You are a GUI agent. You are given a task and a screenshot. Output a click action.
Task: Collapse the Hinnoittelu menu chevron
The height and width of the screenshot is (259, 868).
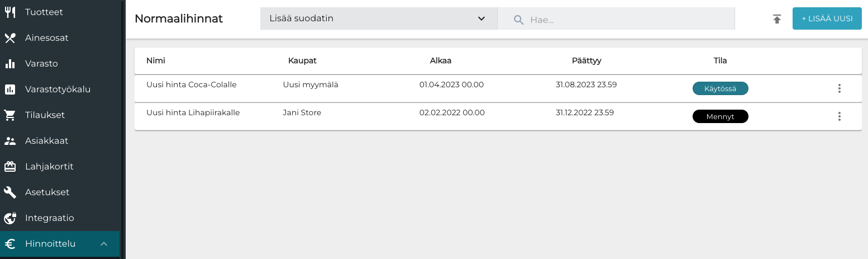tap(104, 244)
